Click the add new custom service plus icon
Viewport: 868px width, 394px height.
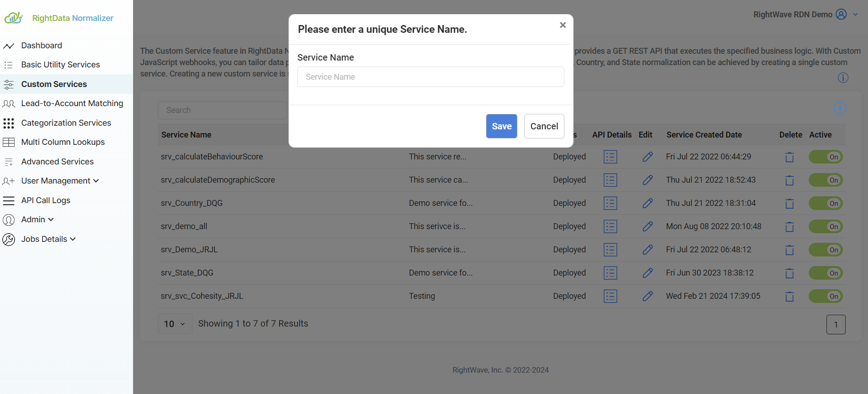(840, 108)
